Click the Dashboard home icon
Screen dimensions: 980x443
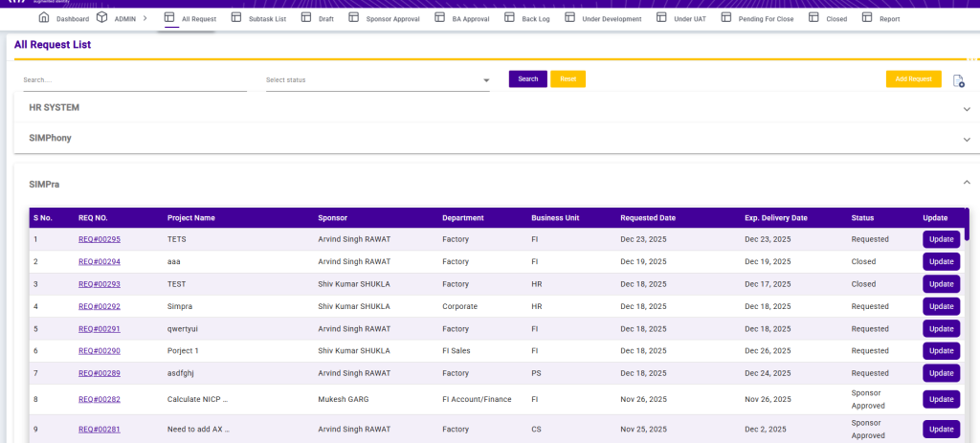pos(43,18)
